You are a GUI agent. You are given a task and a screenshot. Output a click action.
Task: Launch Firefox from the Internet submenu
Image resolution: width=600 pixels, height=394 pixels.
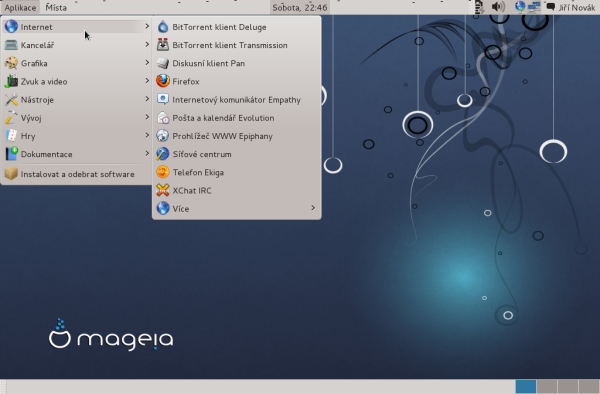click(x=236, y=81)
